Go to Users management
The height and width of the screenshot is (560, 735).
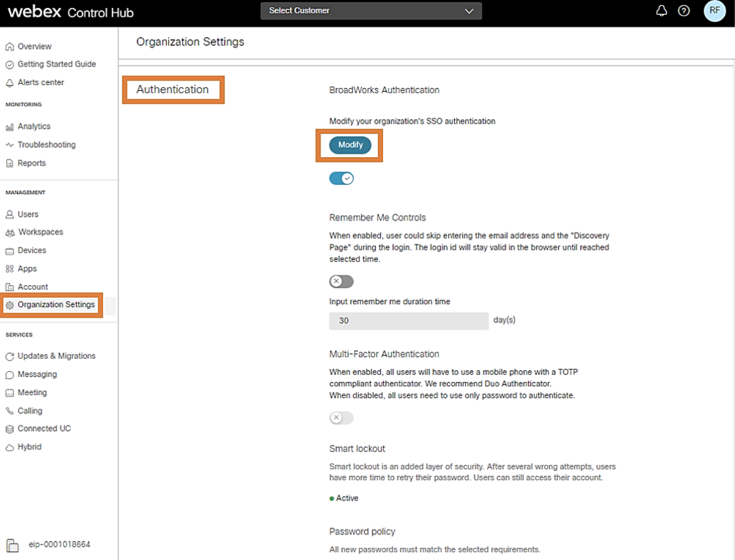click(x=28, y=214)
